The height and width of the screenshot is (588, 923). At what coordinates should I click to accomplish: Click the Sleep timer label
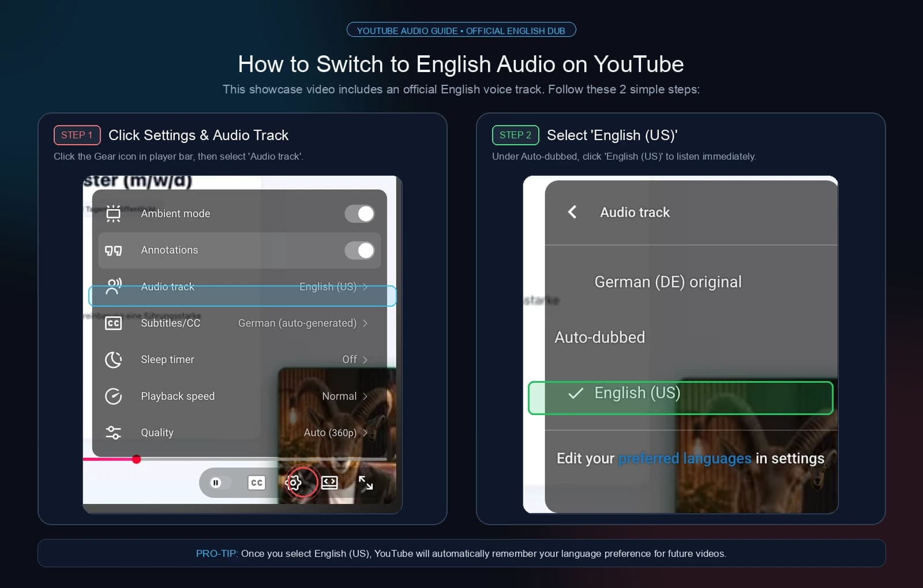click(167, 360)
